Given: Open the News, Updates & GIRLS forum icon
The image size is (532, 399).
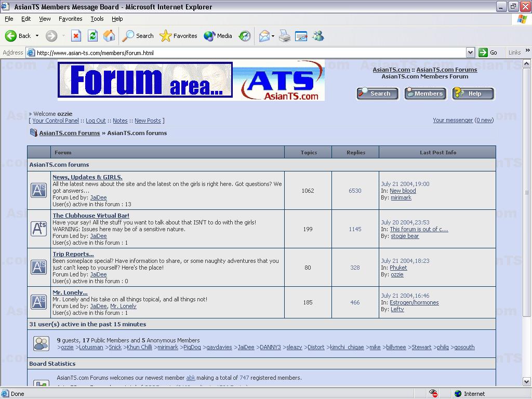Looking at the screenshot, I should point(38,190).
